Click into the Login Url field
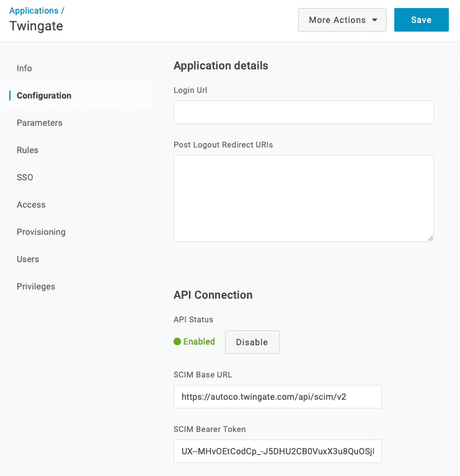 tap(303, 113)
